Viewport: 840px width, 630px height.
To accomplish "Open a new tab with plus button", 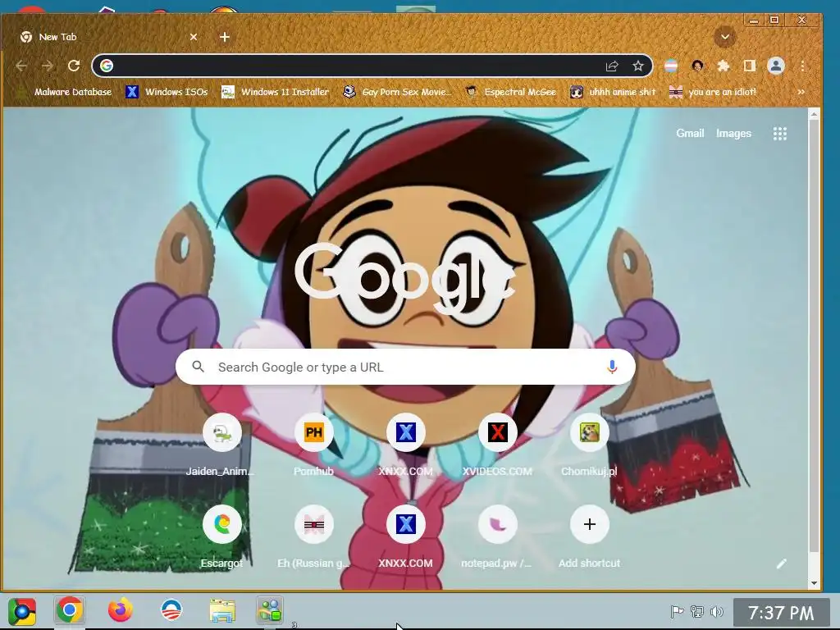I will click(x=225, y=37).
